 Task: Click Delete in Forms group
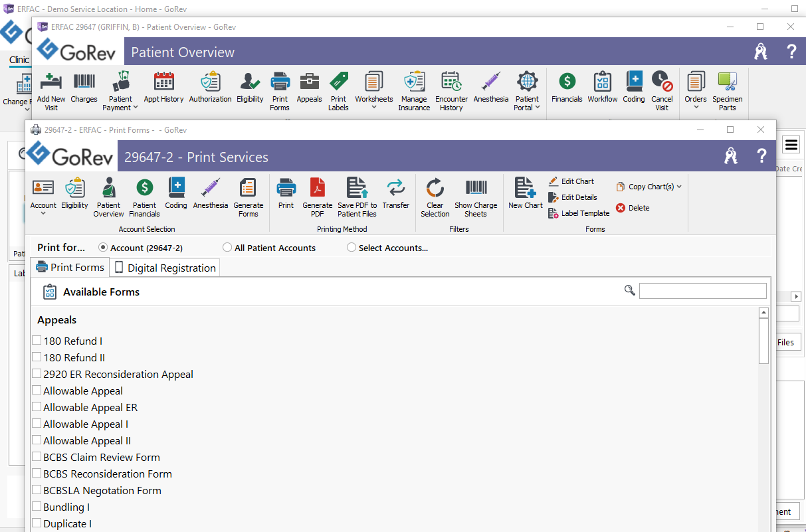(x=633, y=208)
